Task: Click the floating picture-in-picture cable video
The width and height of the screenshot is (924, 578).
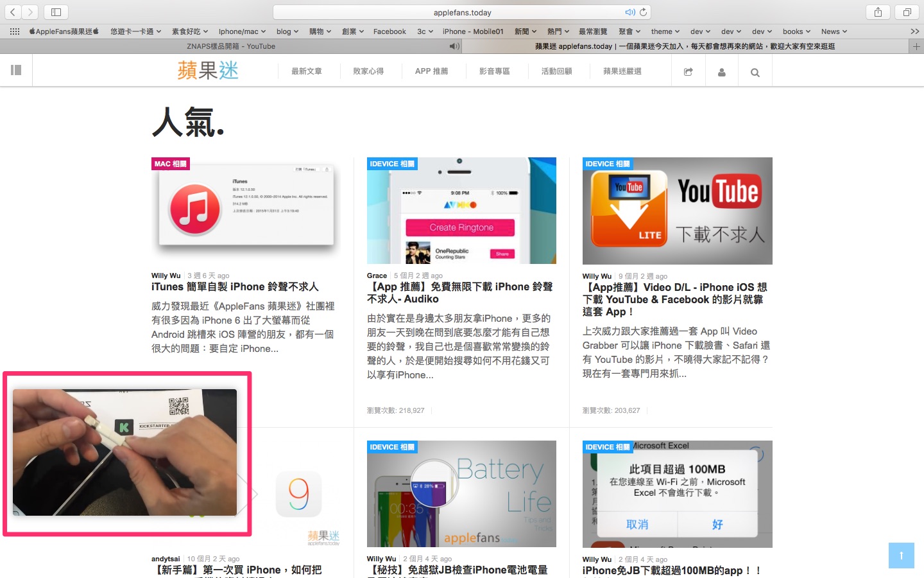Action: click(x=124, y=452)
